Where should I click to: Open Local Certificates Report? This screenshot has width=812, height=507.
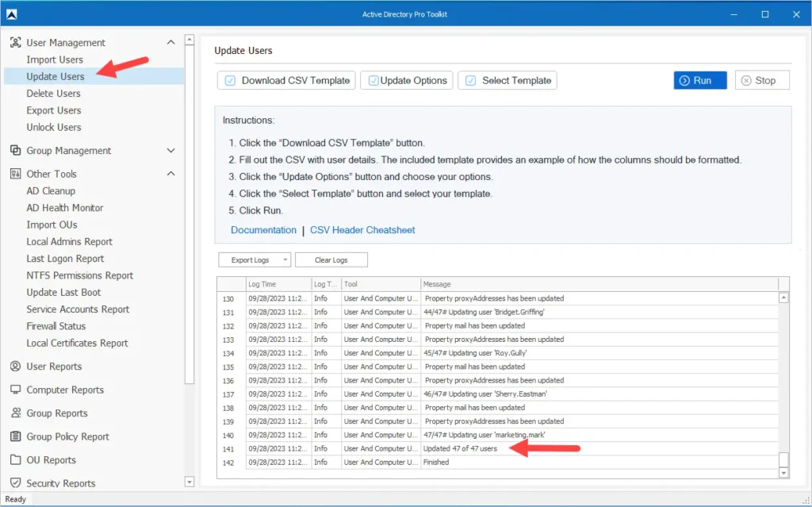click(77, 343)
